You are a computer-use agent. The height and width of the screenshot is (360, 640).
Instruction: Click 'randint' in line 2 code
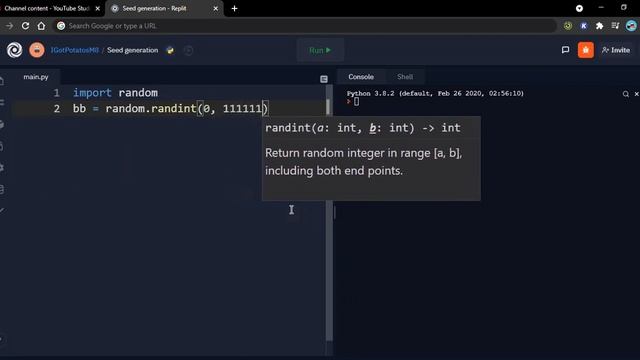point(174,109)
